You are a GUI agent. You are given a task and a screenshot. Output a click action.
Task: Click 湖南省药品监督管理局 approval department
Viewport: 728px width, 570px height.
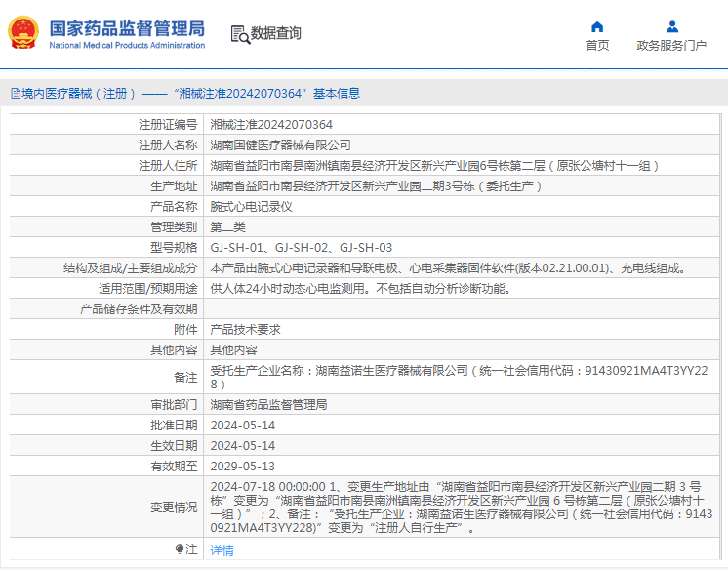[x=268, y=404]
